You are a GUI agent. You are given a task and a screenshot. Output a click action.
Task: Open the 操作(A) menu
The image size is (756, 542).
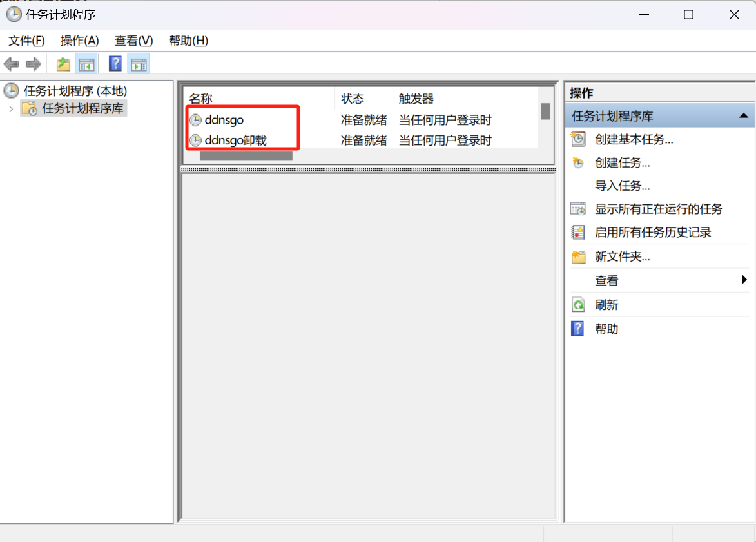tap(79, 41)
